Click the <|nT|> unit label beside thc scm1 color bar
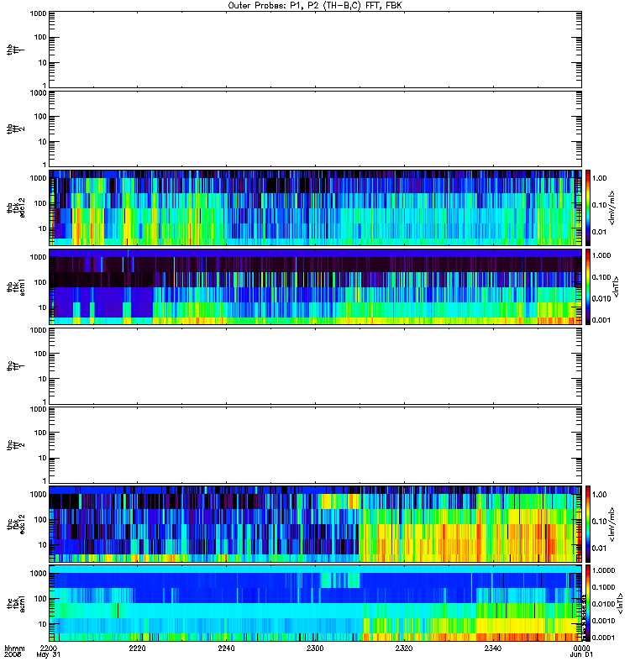This screenshot has width=630, height=672. 620,603
